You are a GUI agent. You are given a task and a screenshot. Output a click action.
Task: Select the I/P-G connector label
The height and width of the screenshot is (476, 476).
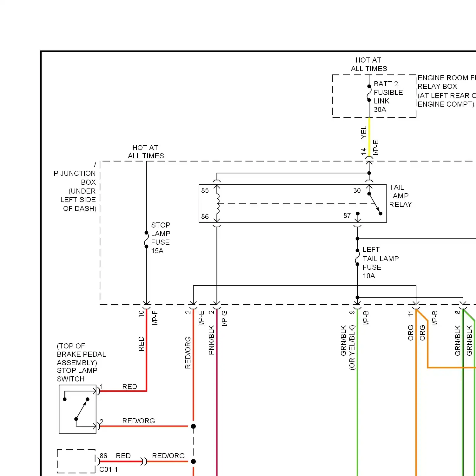click(224, 318)
